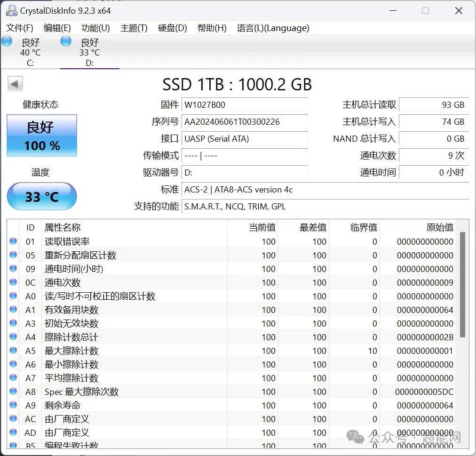Close the CrystalDiskInfo window

tap(459, 11)
